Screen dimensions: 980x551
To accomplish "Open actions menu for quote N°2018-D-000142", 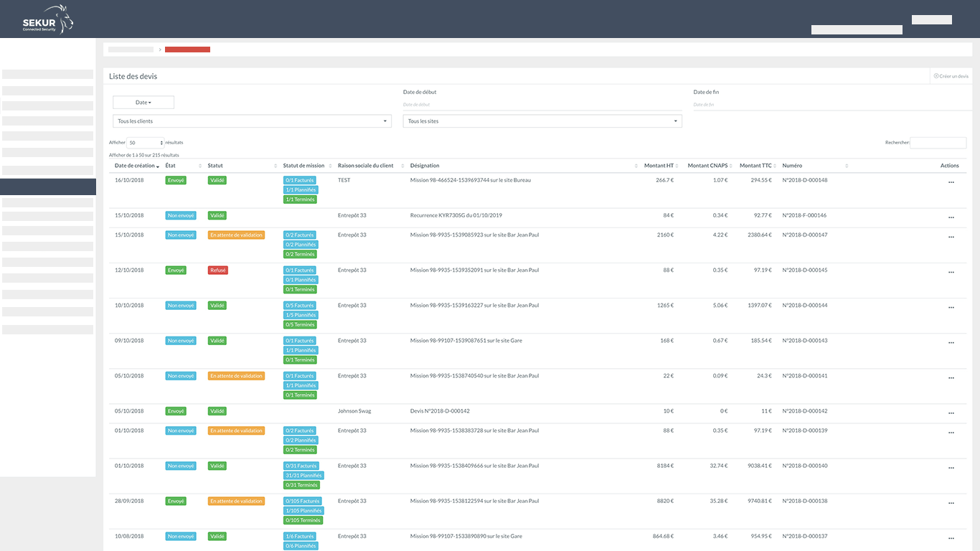I will [x=951, y=413].
